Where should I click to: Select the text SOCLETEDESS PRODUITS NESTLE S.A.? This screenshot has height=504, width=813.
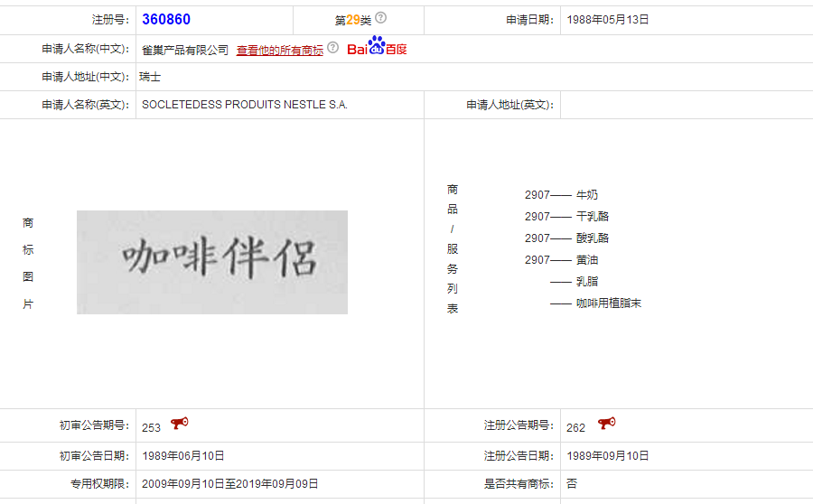245,105
